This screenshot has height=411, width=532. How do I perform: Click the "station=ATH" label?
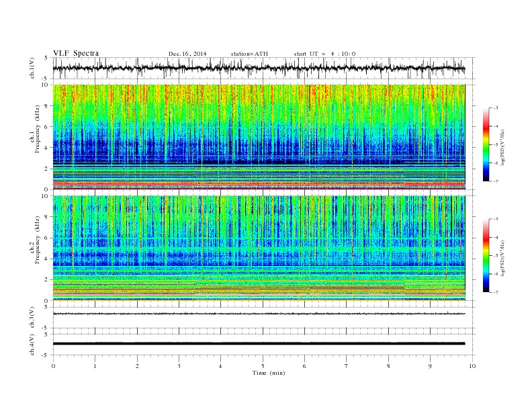click(x=249, y=54)
